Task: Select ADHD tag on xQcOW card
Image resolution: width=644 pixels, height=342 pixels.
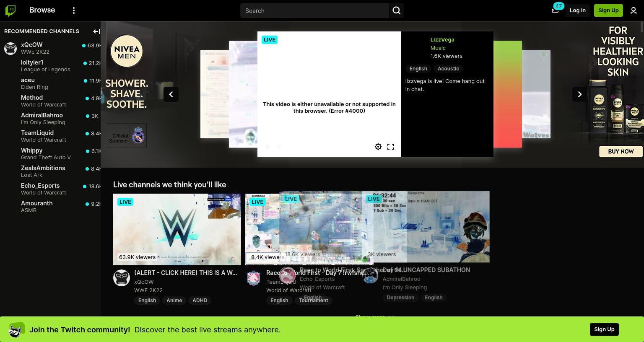Action: coord(200,301)
